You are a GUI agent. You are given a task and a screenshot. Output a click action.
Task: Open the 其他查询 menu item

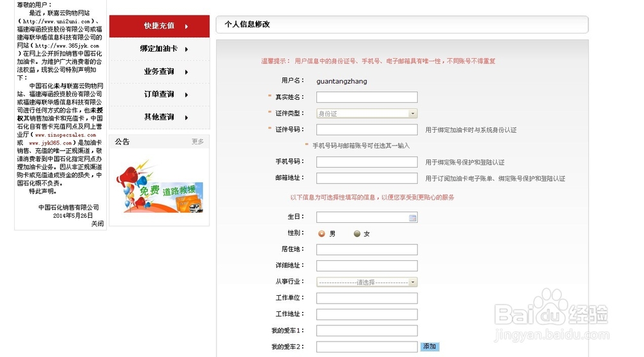(159, 117)
